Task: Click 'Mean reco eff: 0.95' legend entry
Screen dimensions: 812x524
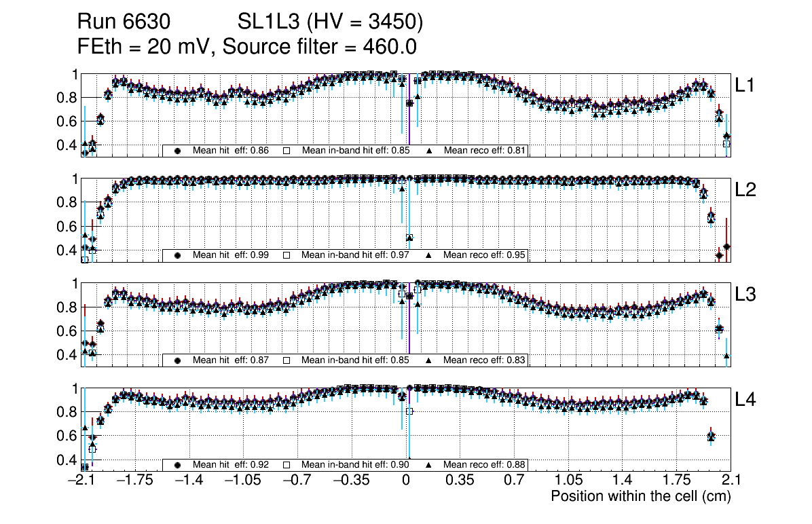Action: pyautogui.click(x=485, y=255)
